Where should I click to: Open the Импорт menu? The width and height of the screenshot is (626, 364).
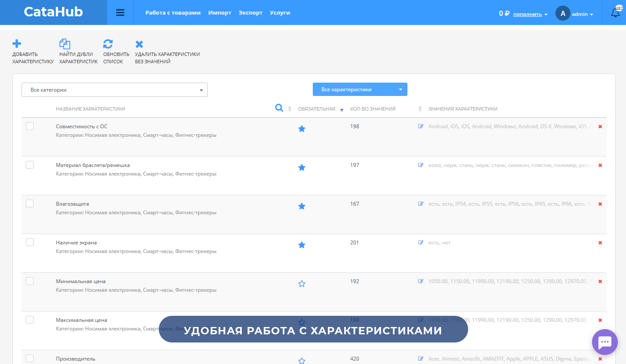tap(220, 12)
